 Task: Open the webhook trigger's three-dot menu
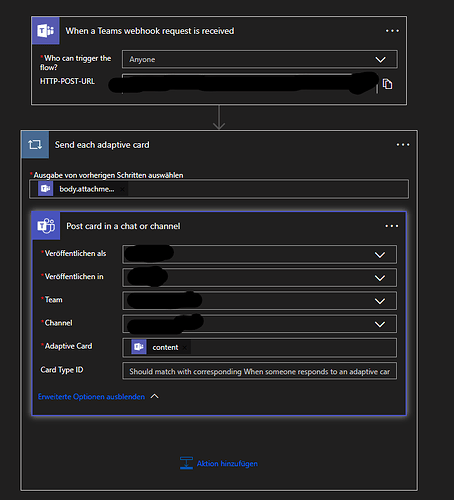[392, 31]
